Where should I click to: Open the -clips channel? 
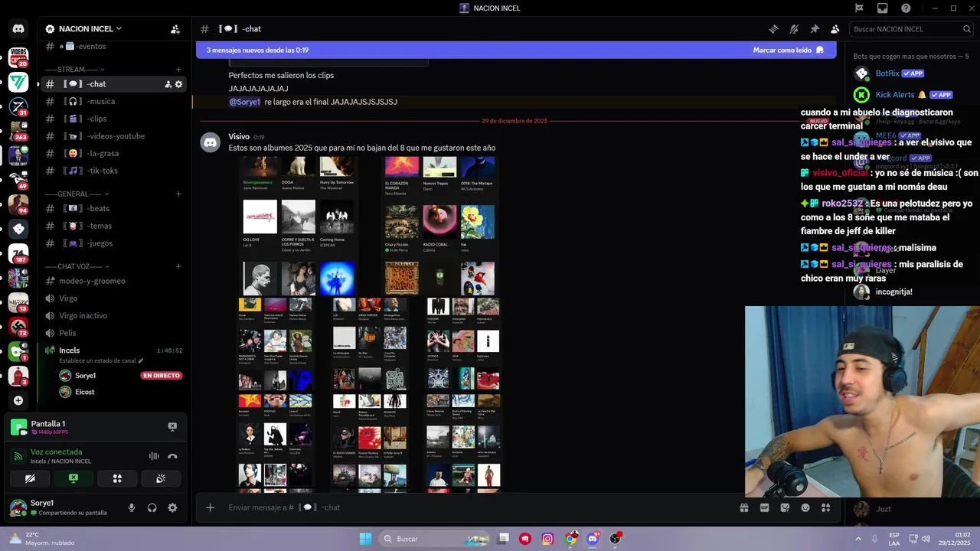112,119
